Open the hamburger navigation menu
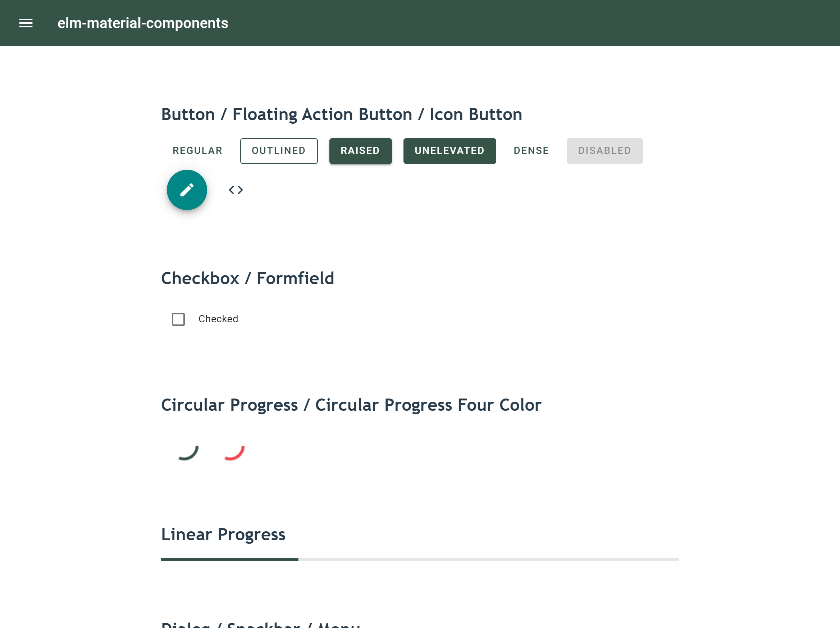 pyautogui.click(x=26, y=23)
